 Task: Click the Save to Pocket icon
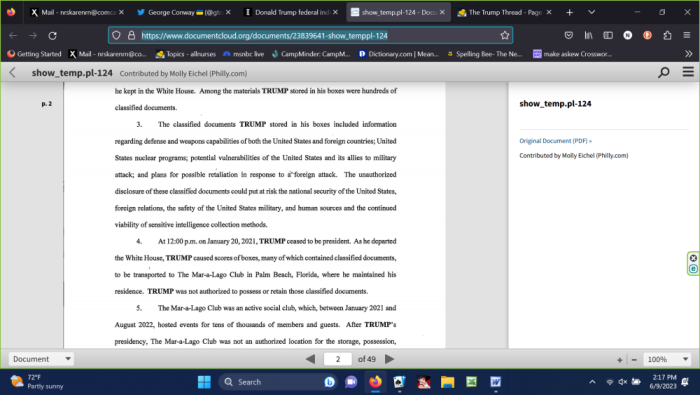click(x=568, y=35)
